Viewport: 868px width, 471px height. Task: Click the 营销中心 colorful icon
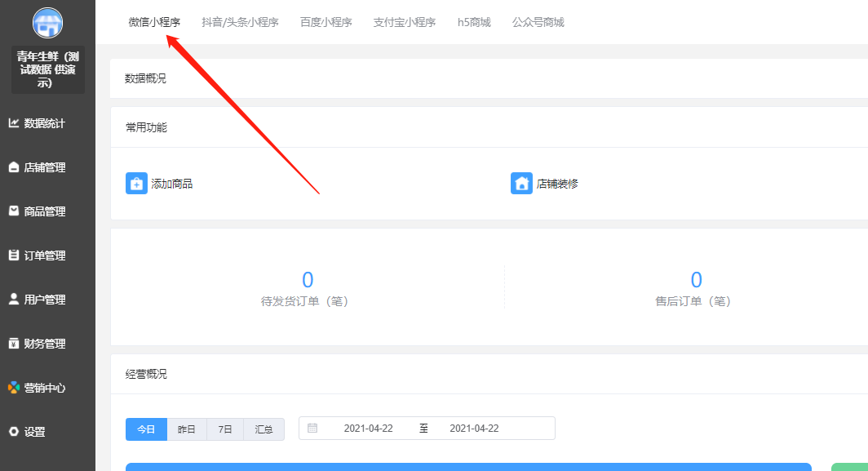14,387
